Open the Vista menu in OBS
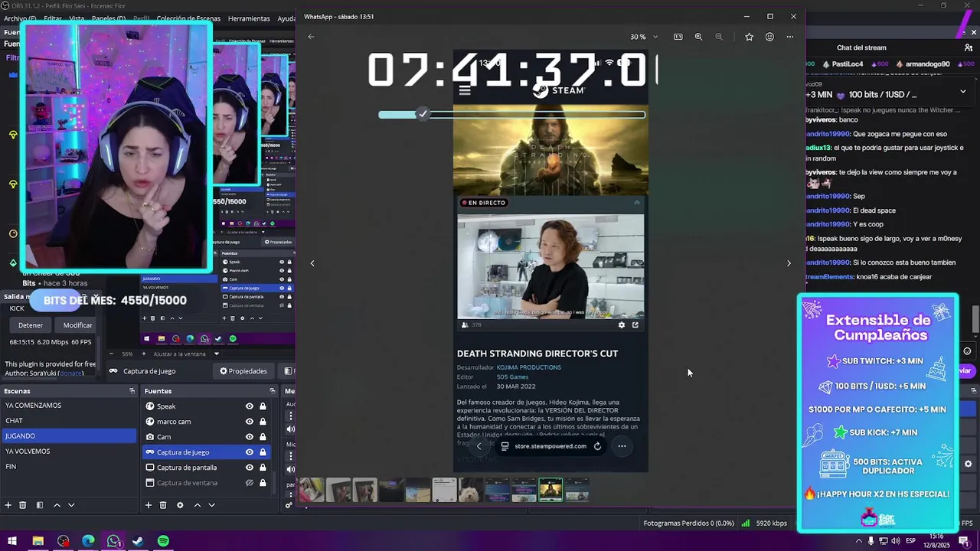This screenshot has height=551, width=980. pyautogui.click(x=77, y=18)
